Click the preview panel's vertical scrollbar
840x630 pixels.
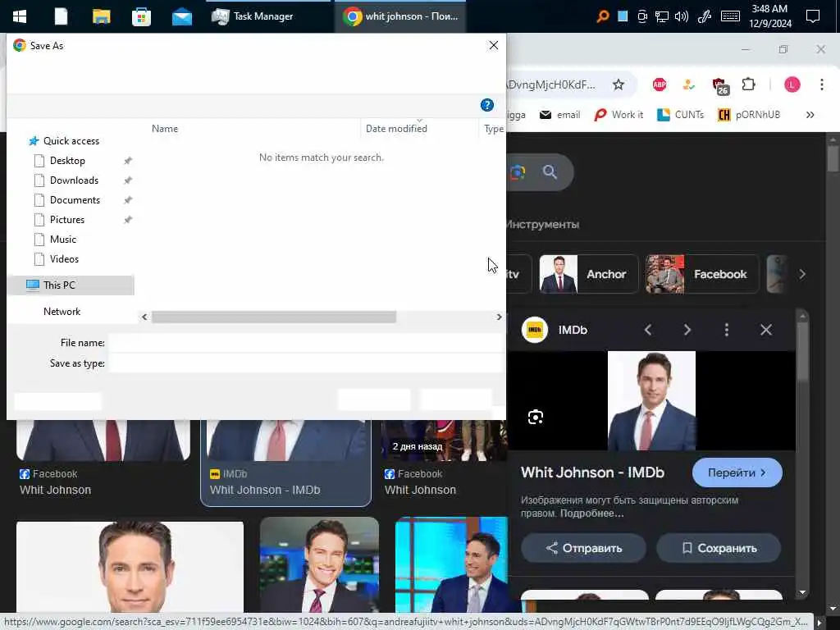click(x=802, y=354)
